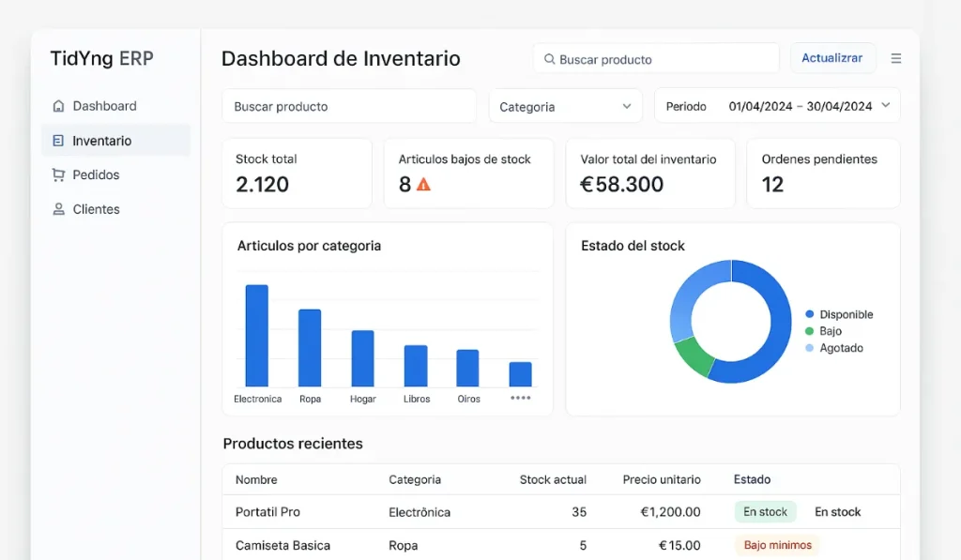Click the Pedidos shopping cart icon
Screen dimensions: 961x560
[x=59, y=174]
